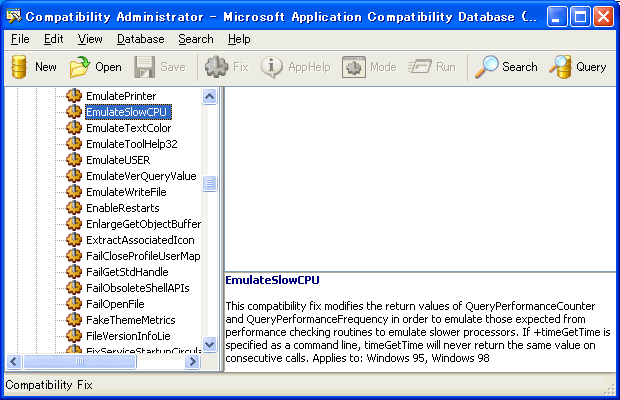Open the File menu

point(20,39)
